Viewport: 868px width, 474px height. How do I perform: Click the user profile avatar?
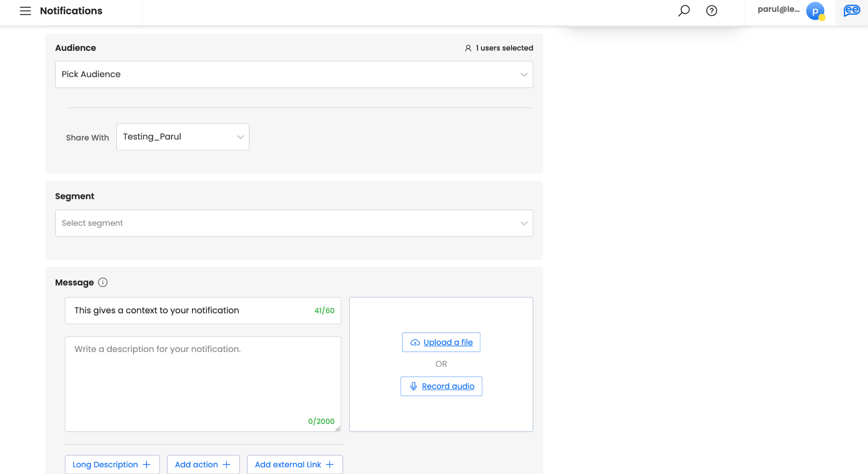(815, 11)
